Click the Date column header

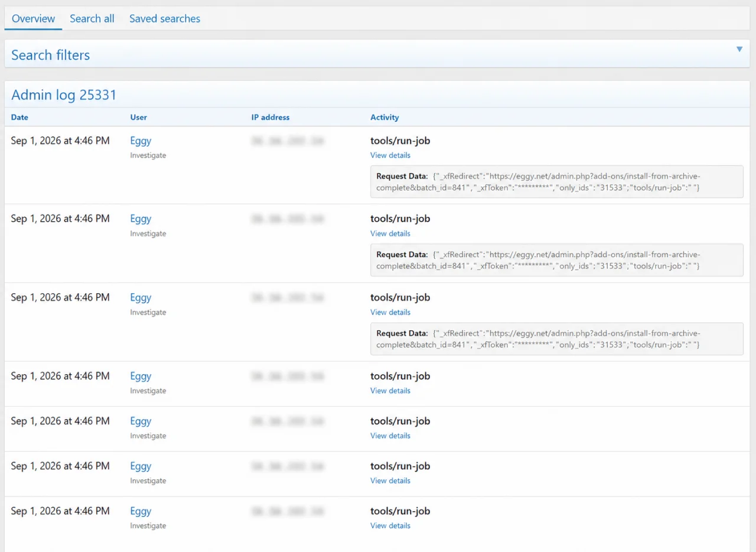point(19,117)
